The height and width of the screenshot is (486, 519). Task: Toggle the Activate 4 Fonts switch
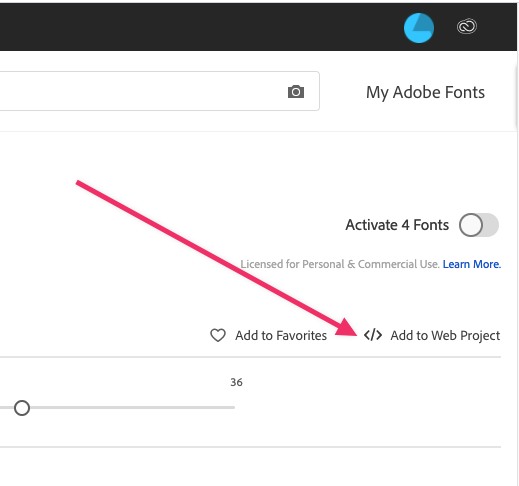point(479,225)
